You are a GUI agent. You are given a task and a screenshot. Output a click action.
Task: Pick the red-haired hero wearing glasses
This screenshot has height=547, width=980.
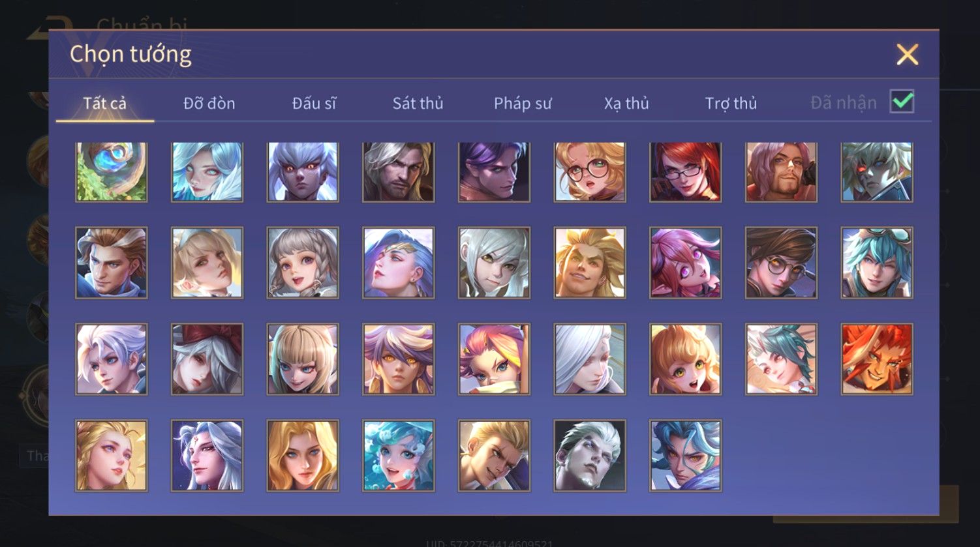pos(686,172)
